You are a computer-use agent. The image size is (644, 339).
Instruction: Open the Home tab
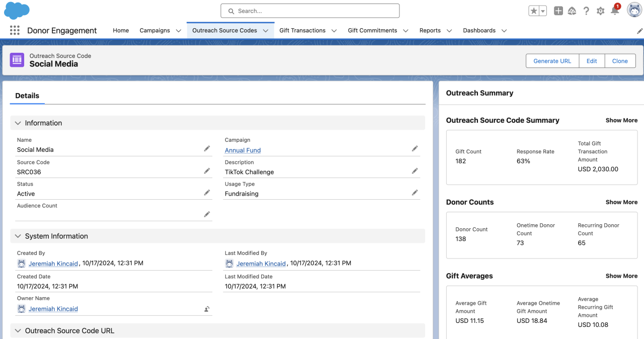click(121, 30)
